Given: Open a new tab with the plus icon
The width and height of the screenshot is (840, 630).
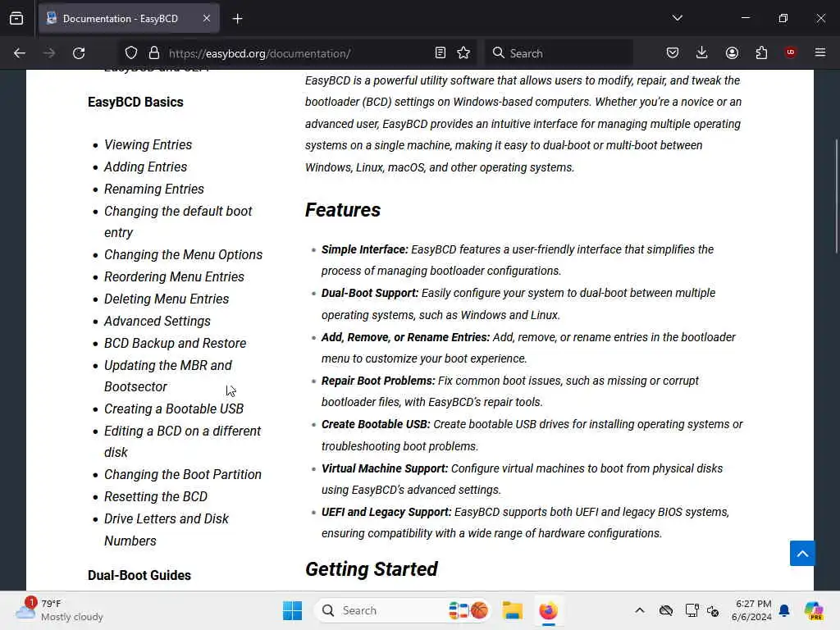Looking at the screenshot, I should click(x=237, y=19).
